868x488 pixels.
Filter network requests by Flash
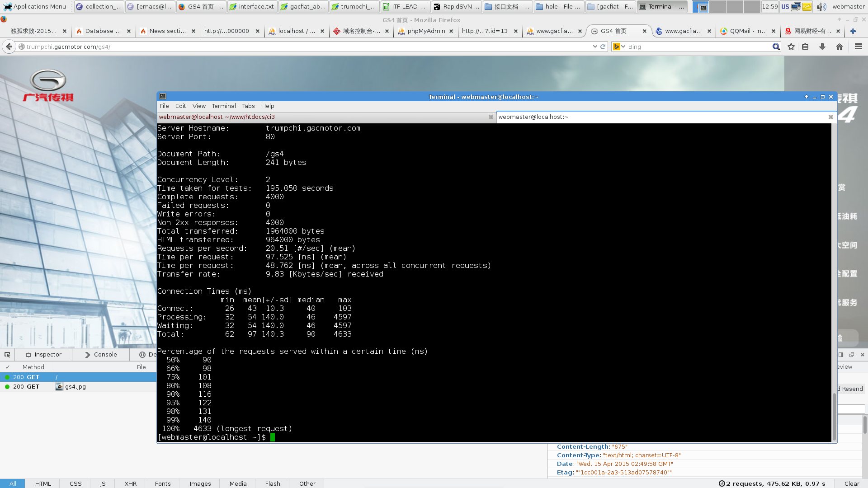coord(273,483)
